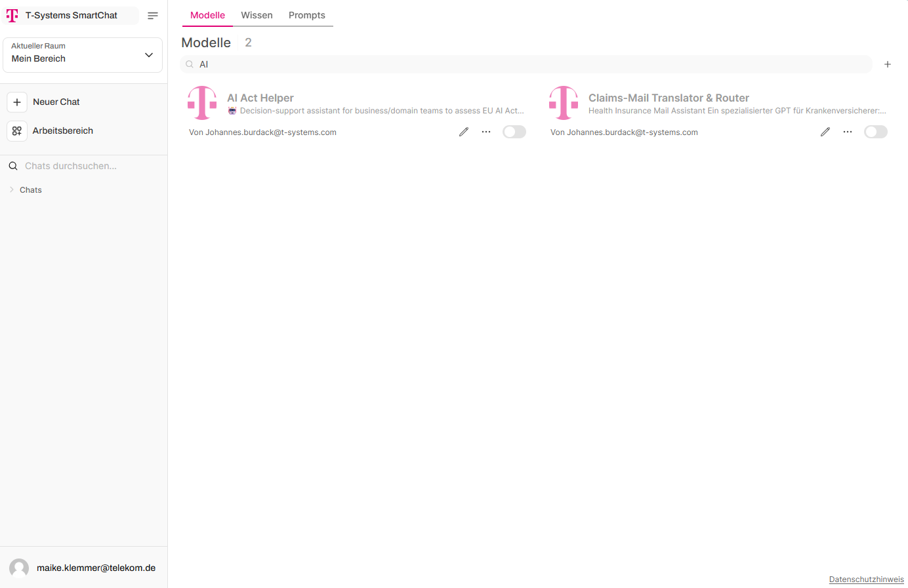The image size is (908, 588).
Task: Open more options for AI Act Helper
Action: click(x=486, y=132)
